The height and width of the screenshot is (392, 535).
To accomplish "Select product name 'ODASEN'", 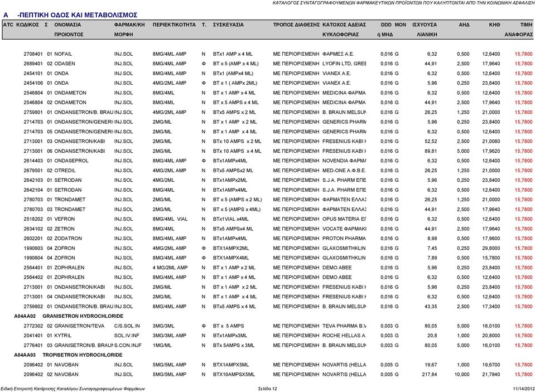I will click(x=65, y=64).
